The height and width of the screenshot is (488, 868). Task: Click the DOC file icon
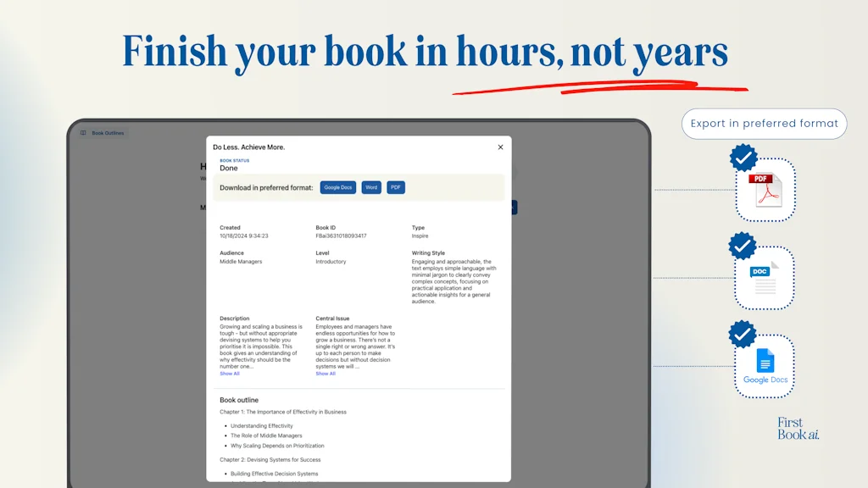764,277
